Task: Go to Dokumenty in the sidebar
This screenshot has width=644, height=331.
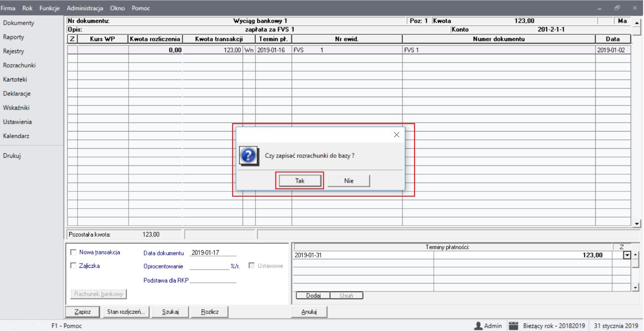Action: (x=19, y=23)
